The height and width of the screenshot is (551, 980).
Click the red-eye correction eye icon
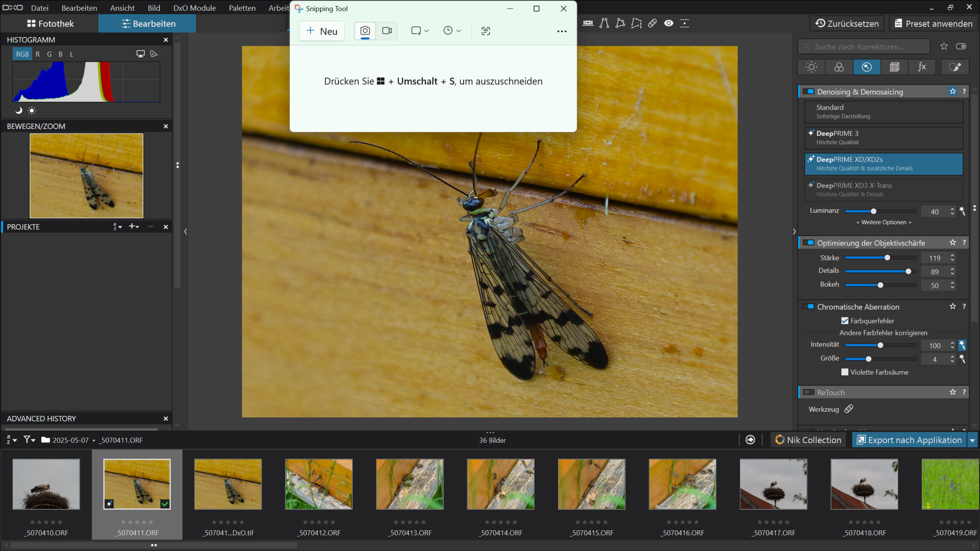coord(669,23)
